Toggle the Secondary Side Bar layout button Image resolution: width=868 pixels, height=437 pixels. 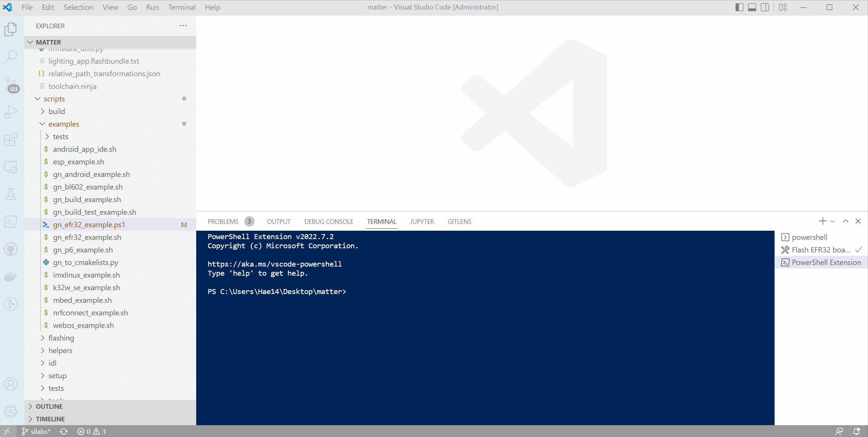pyautogui.click(x=765, y=7)
